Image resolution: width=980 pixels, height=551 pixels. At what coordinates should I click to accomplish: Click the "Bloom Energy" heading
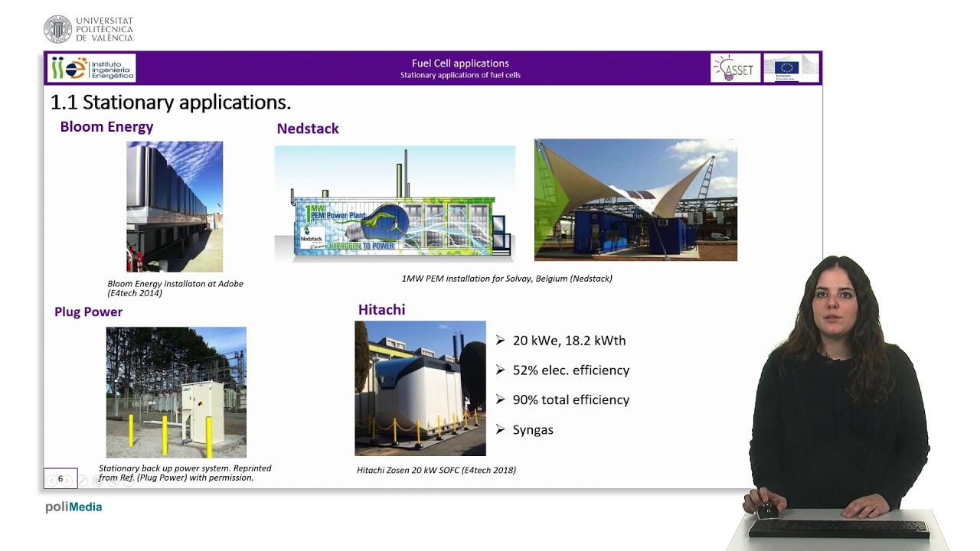pyautogui.click(x=106, y=127)
